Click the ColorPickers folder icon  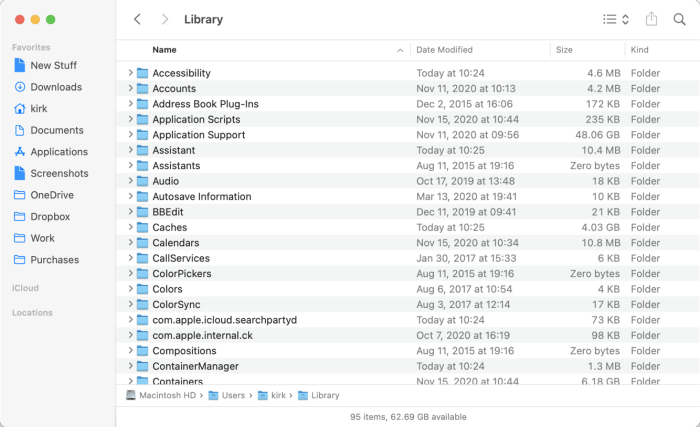(142, 273)
